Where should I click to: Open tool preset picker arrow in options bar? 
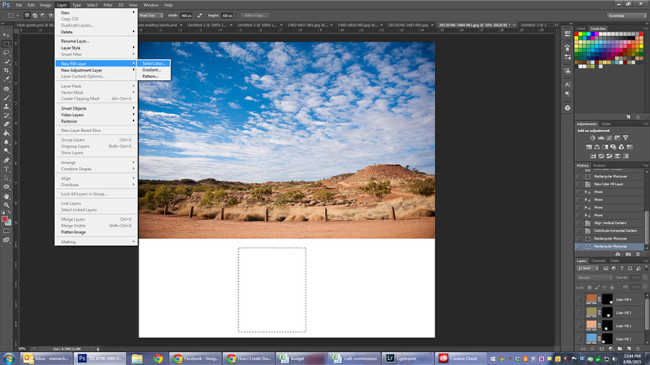point(17,15)
